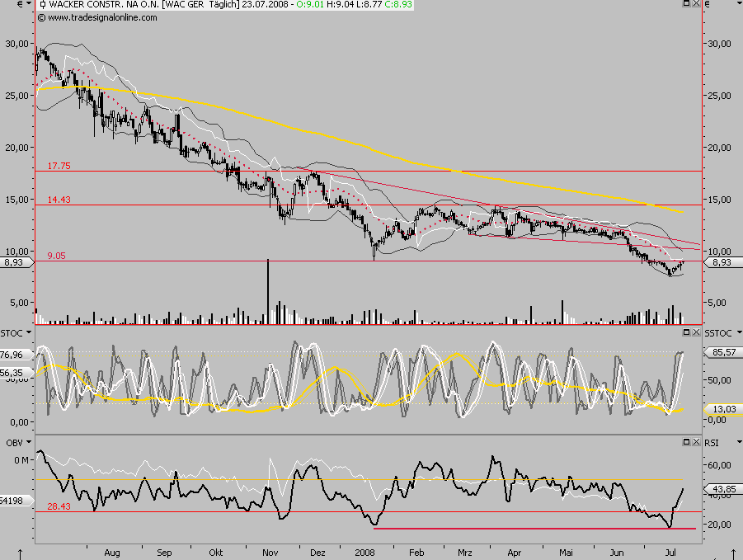743x560 pixels.
Task: Click the candlestick symbol icon before WACKER title
Action: click(43, 5)
